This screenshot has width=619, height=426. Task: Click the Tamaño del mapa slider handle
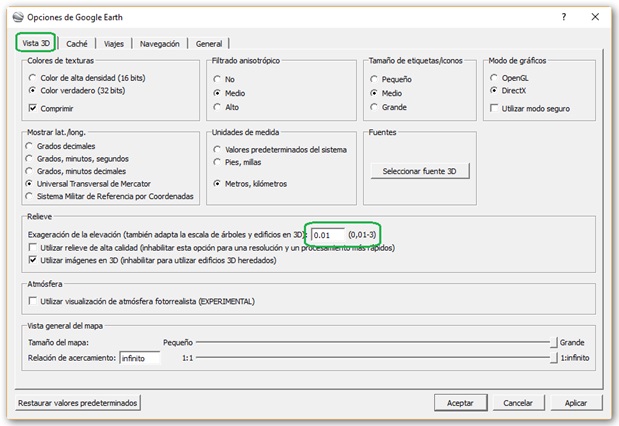(x=554, y=342)
